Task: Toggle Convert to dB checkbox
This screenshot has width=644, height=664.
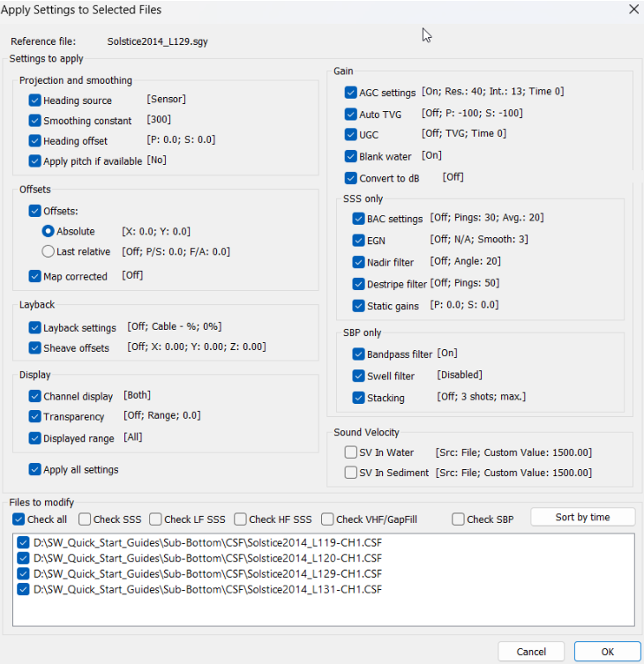Action: [351, 178]
